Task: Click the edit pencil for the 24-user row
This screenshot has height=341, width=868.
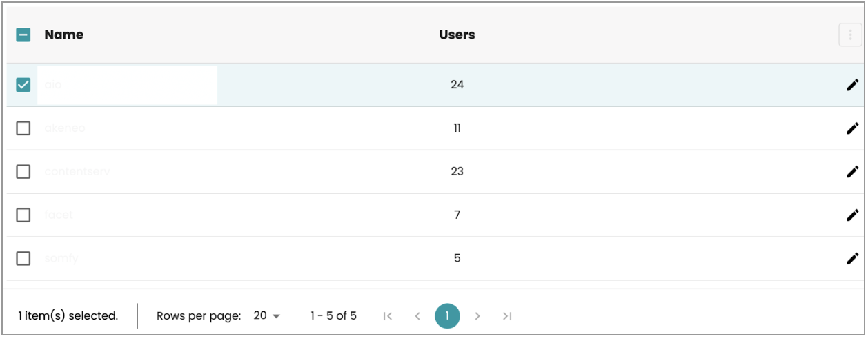Action: coord(853,85)
